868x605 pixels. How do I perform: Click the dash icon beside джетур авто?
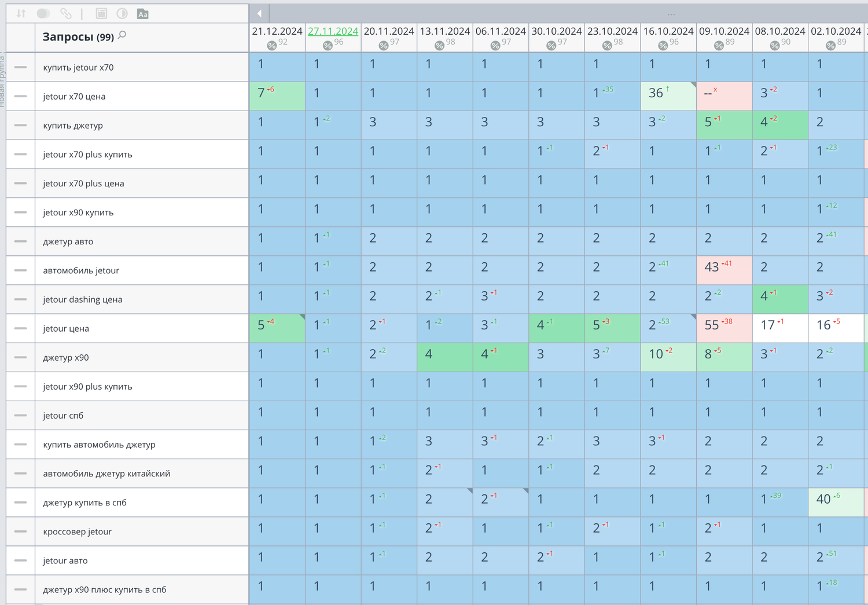[21, 241]
